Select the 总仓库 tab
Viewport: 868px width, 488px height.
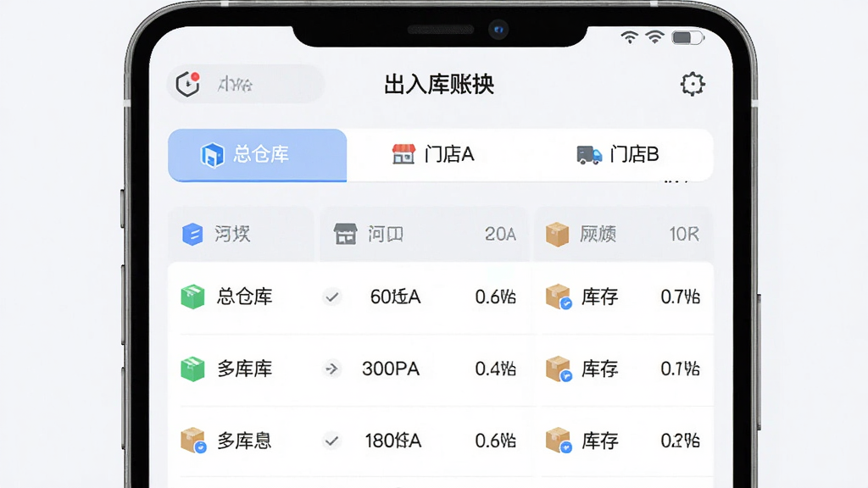coord(258,155)
